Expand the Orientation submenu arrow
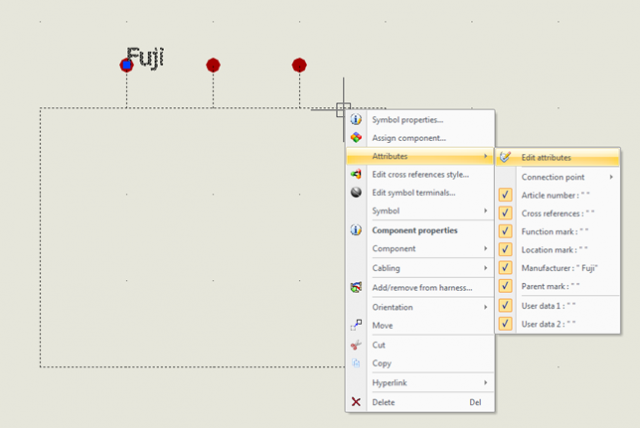 (x=485, y=307)
